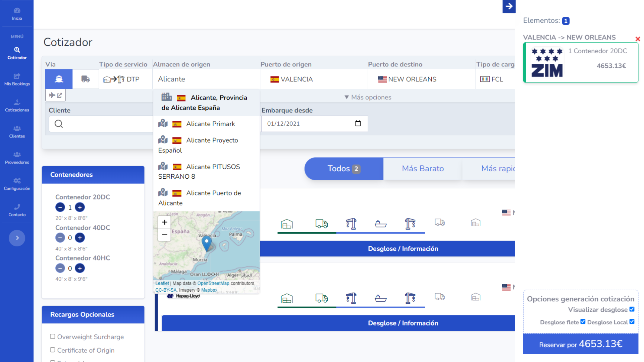644x362 pixels.
Task: Remove the VALENCIA -> NEW ORLEANS item
Action: [x=638, y=39]
